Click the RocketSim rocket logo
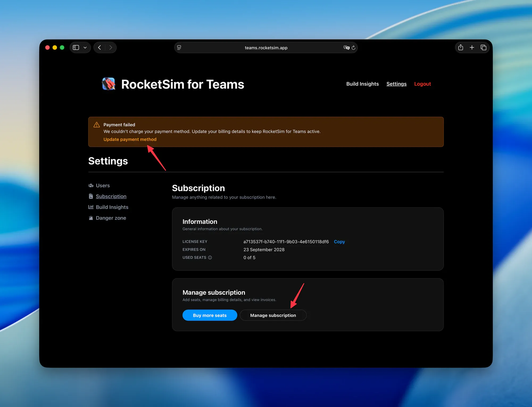This screenshot has height=407, width=532. [109, 84]
